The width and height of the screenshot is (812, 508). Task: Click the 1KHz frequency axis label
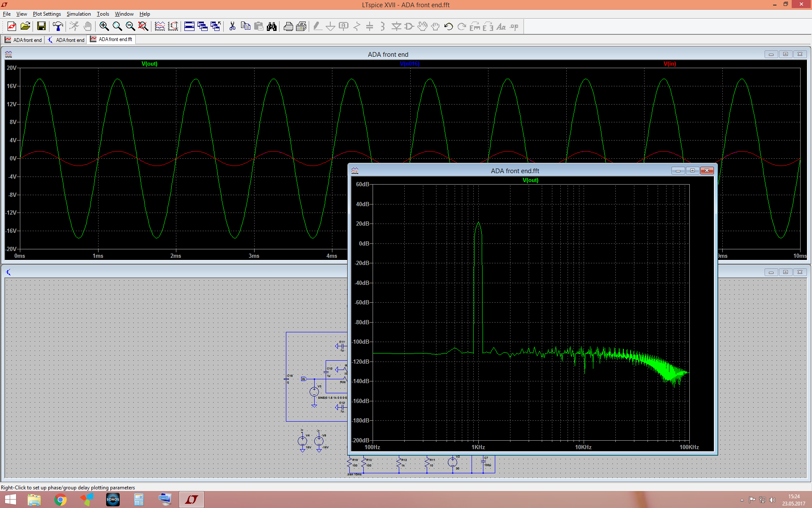coord(478,447)
